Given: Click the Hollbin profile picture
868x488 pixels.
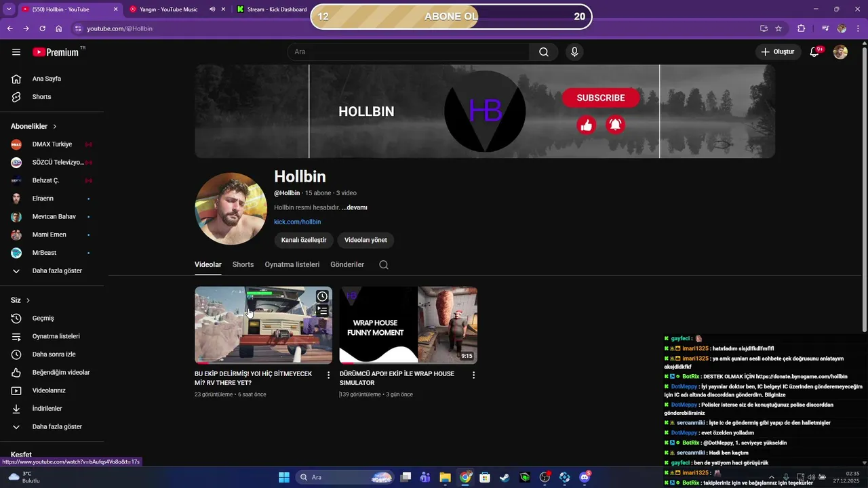Looking at the screenshot, I should [231, 209].
